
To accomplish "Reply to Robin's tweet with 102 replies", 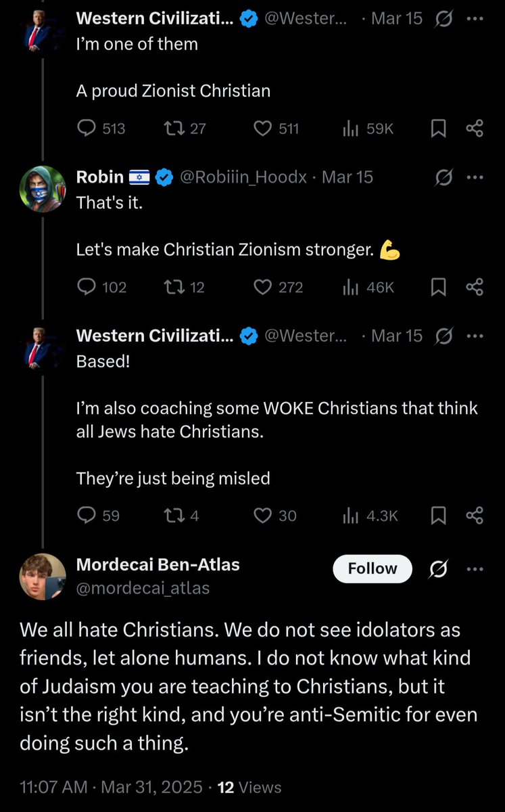I will (x=87, y=288).
